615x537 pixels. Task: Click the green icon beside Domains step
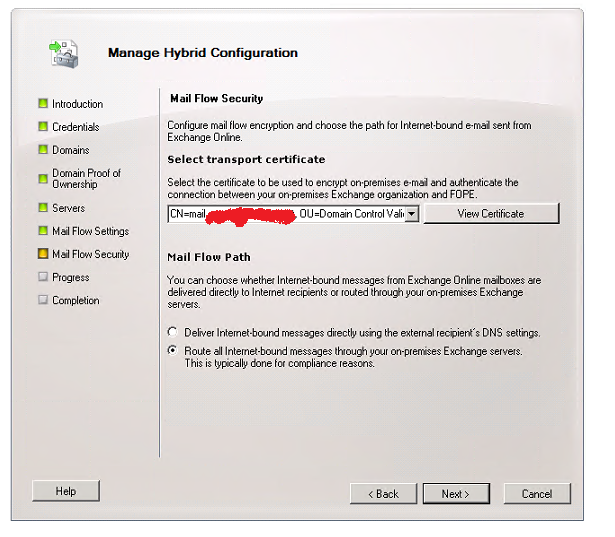coord(43,150)
